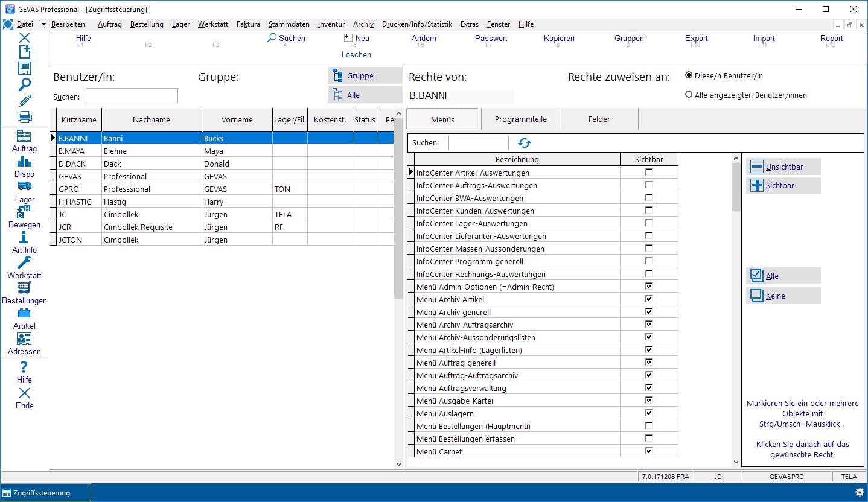Switch to the Felder tab
Screen dimensions: 868x502
click(x=599, y=119)
